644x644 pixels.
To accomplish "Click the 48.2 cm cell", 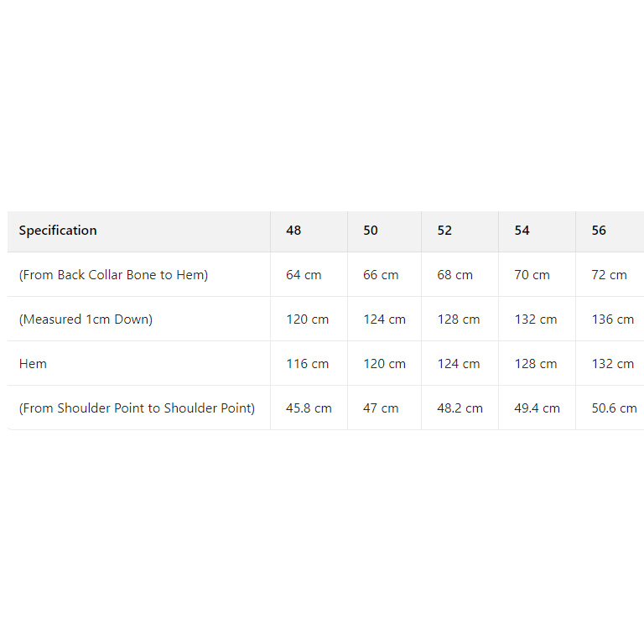I will coord(460,408).
